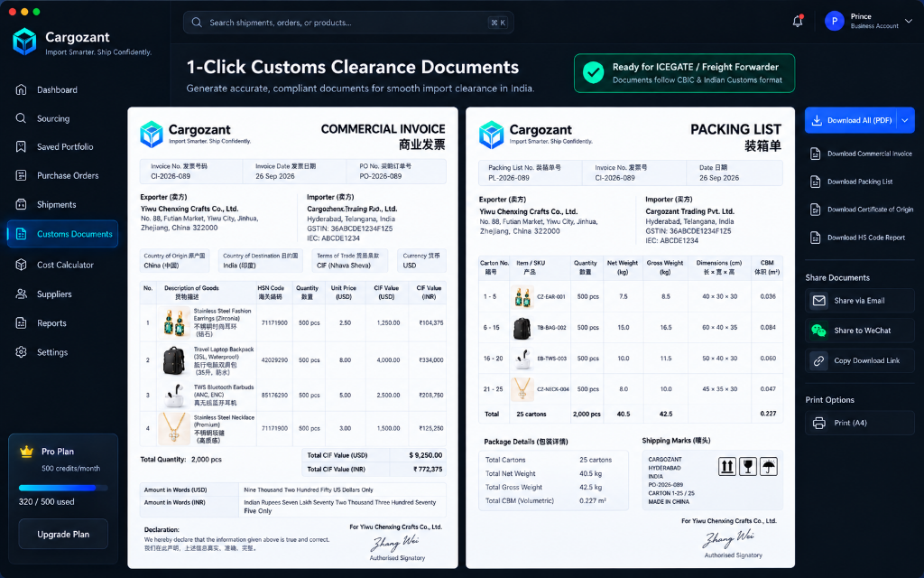Click the earrings thumbnail in the invoice
The image size is (924, 578).
click(x=174, y=322)
